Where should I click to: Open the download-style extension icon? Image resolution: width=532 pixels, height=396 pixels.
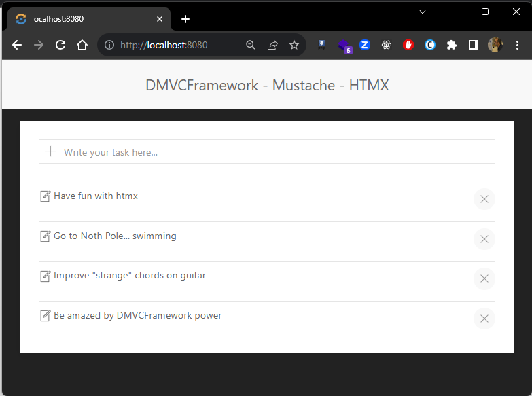[x=321, y=45]
